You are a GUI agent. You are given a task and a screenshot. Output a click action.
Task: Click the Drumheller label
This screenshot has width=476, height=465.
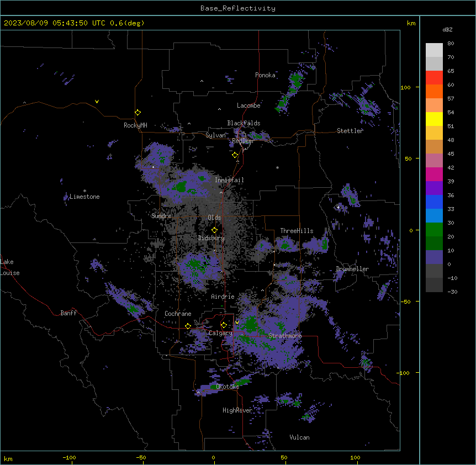(352, 269)
